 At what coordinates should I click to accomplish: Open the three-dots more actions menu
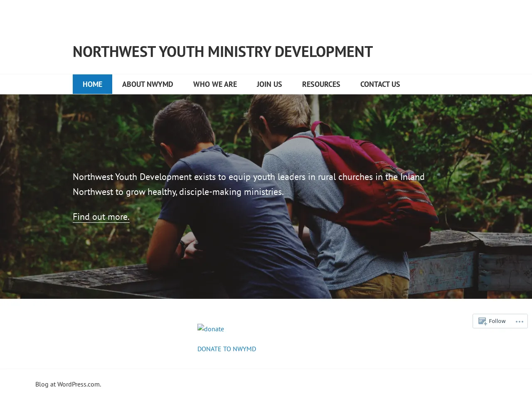[x=519, y=322]
